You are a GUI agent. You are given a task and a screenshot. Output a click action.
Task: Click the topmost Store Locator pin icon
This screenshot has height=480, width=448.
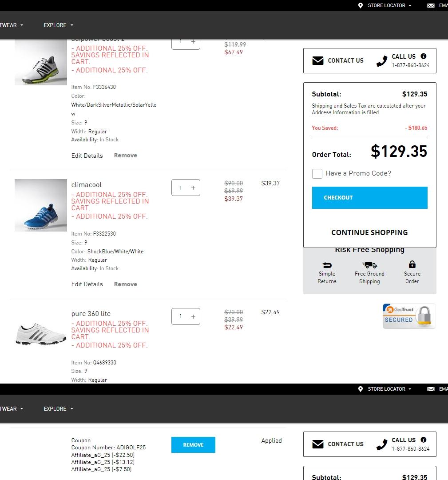click(361, 5)
